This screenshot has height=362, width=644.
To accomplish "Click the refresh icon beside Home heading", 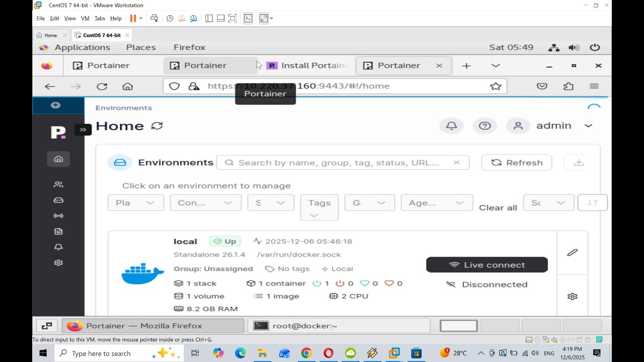I will 157,126.
